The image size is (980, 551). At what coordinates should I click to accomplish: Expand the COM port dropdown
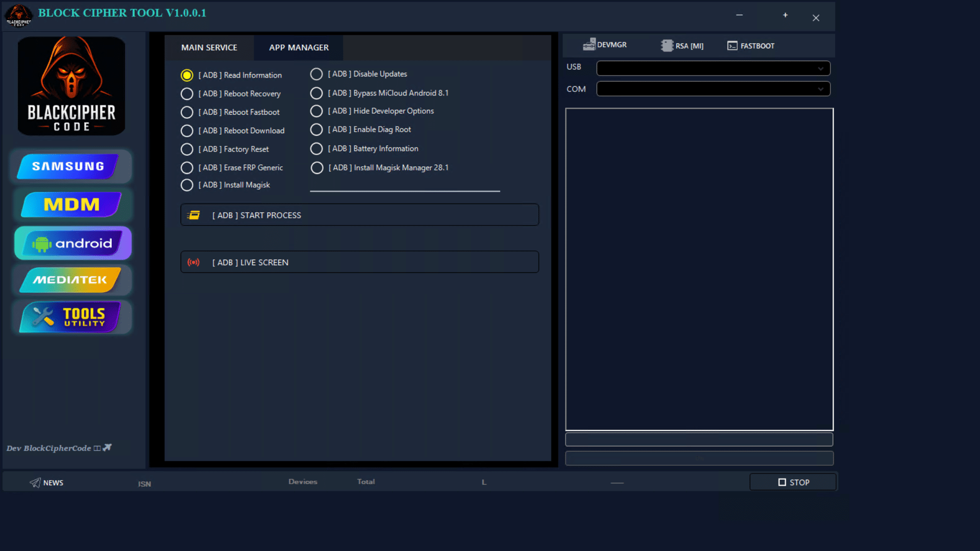pos(820,89)
